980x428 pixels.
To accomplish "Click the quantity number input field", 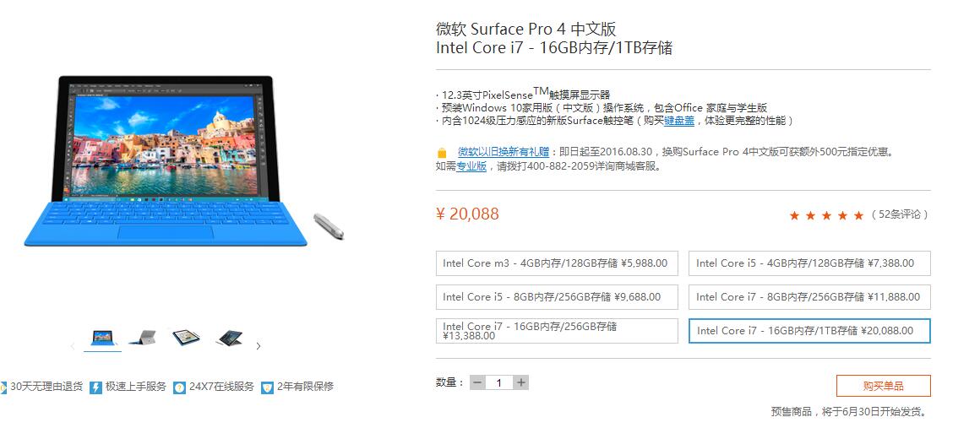I will (499, 382).
